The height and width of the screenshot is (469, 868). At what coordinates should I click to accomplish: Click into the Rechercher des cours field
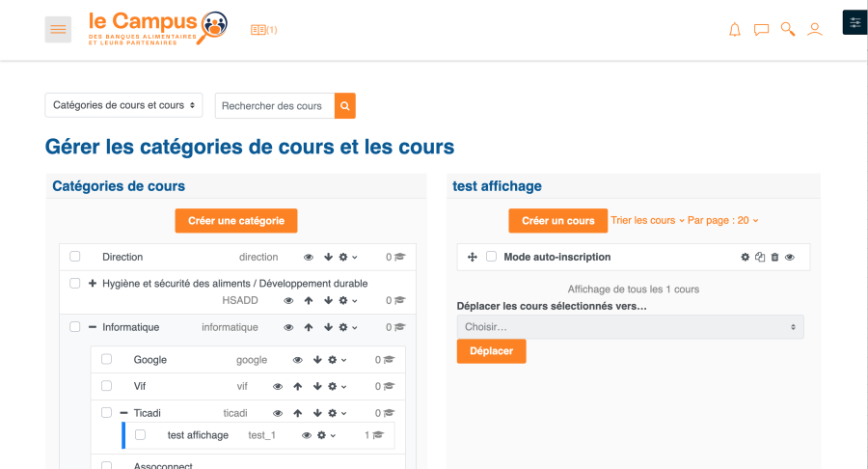274,106
